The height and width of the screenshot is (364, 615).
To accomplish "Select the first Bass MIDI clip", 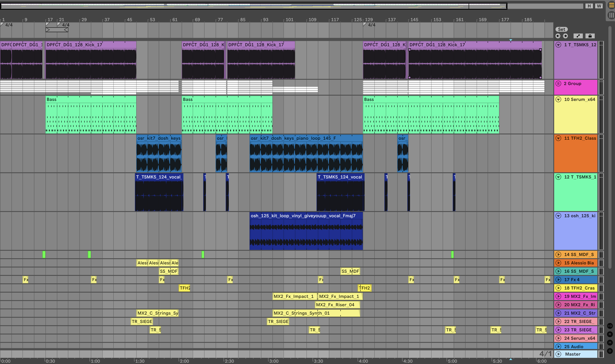I will [91, 115].
